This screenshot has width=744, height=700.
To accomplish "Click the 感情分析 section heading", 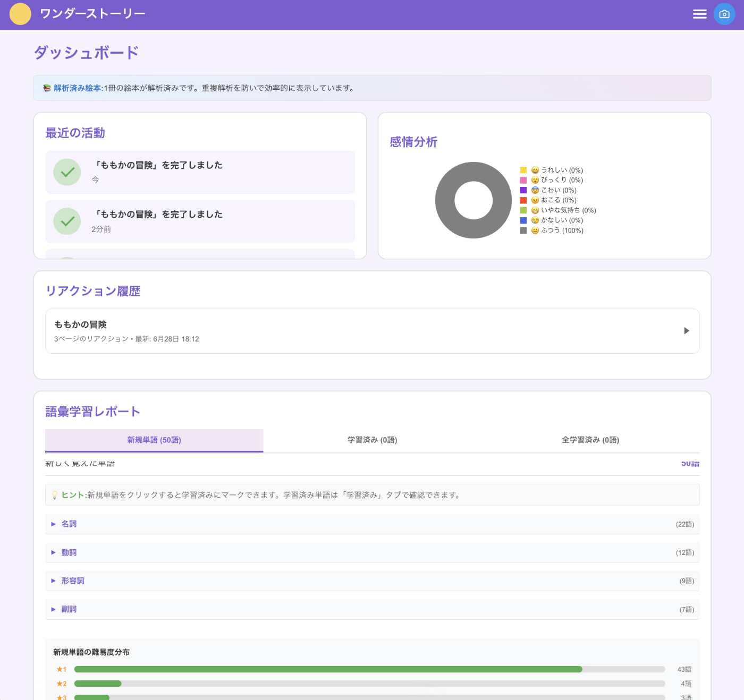I will tap(413, 142).
